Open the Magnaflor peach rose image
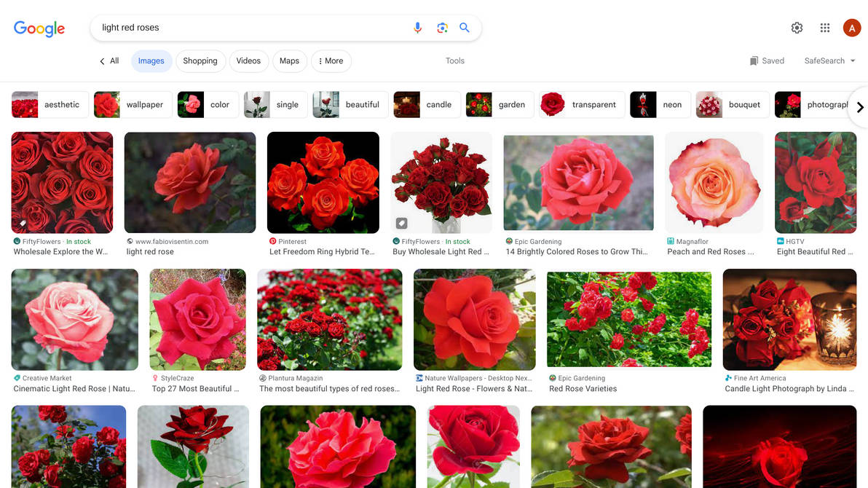The image size is (868, 488). [x=714, y=182]
